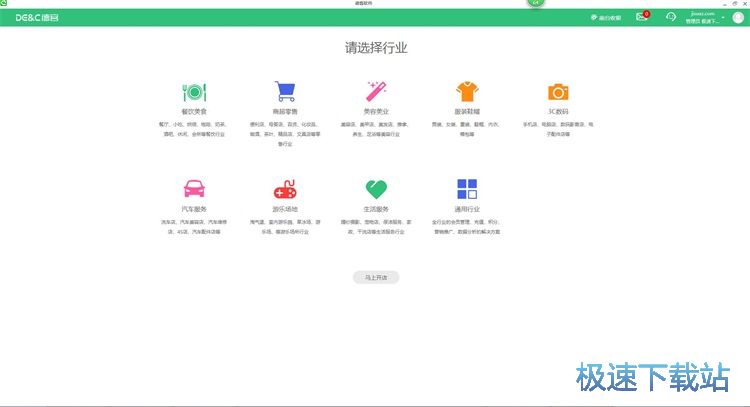750x407 pixels.
Task: Click the 3C数码 label text
Action: click(558, 111)
